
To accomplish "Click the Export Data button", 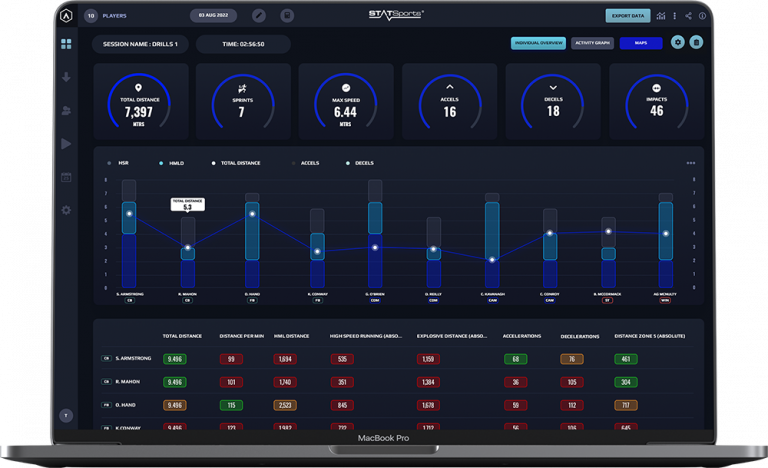I will click(627, 16).
